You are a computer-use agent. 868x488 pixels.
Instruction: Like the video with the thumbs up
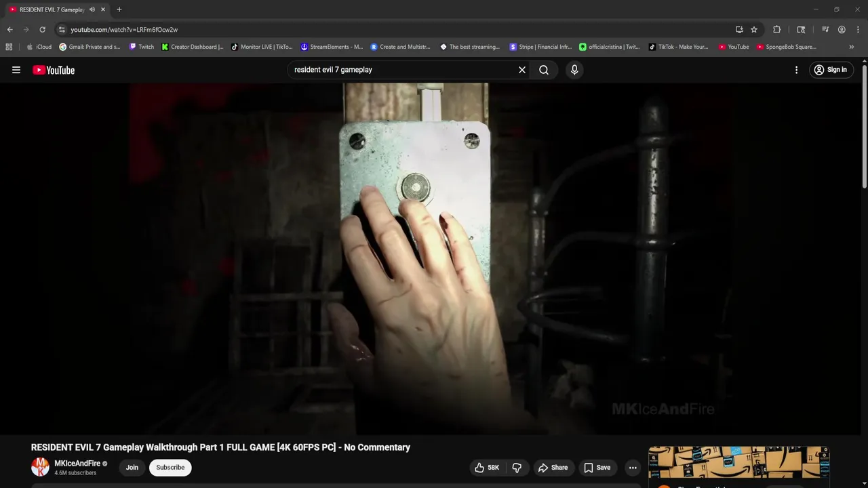point(487,468)
